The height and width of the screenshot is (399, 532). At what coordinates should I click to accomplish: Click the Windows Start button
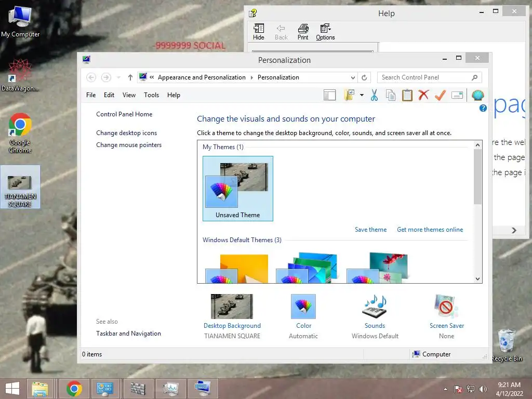12,389
